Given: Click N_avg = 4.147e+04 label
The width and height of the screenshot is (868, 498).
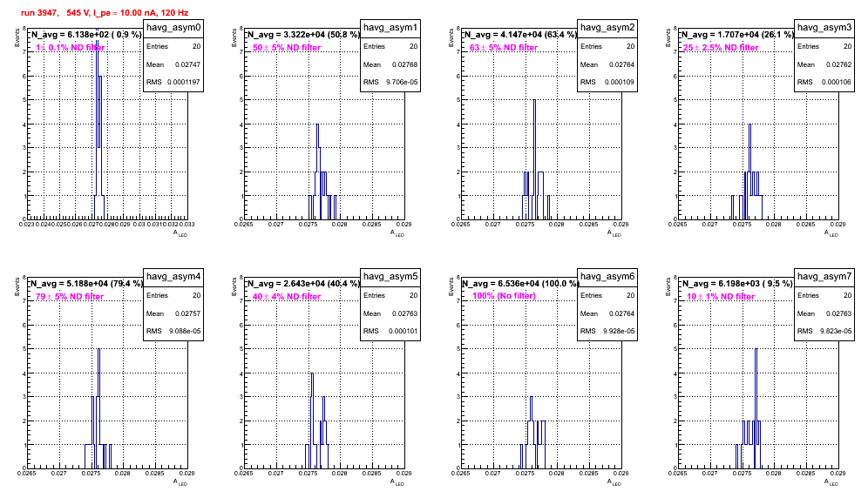Looking at the screenshot, I should click(519, 34).
